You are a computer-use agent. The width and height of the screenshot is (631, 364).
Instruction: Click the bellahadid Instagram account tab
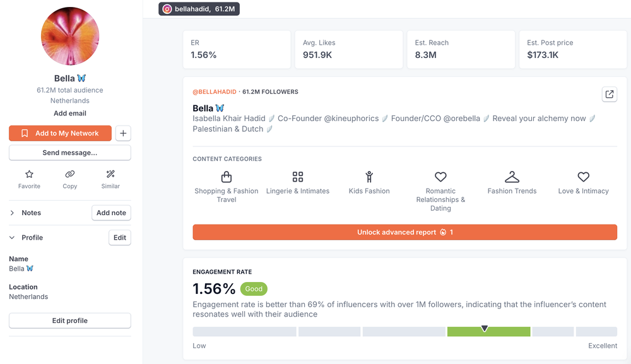tap(199, 9)
